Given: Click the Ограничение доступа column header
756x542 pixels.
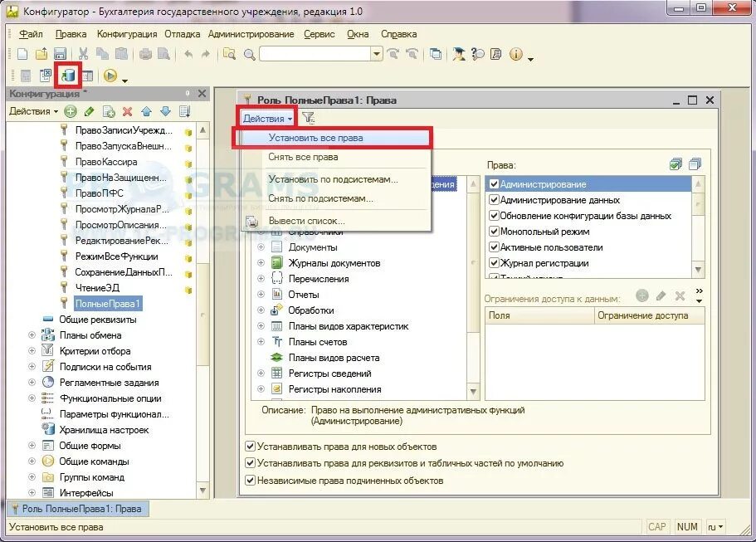Looking at the screenshot, I should pos(650,315).
